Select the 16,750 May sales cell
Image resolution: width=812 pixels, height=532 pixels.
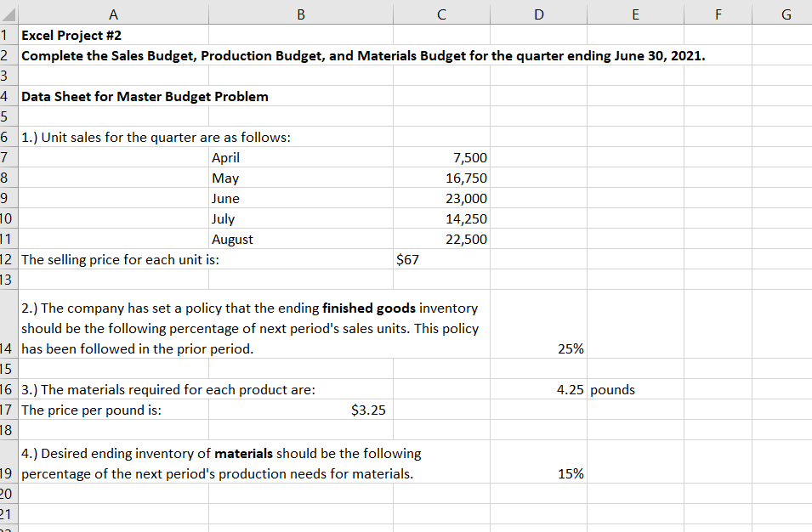click(x=442, y=178)
